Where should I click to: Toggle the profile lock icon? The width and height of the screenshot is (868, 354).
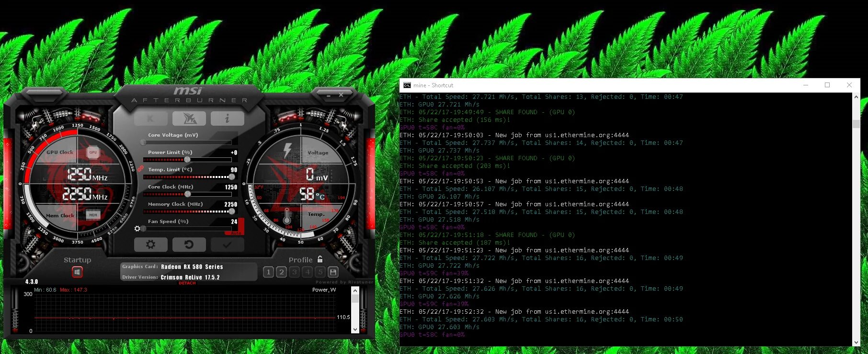click(320, 259)
